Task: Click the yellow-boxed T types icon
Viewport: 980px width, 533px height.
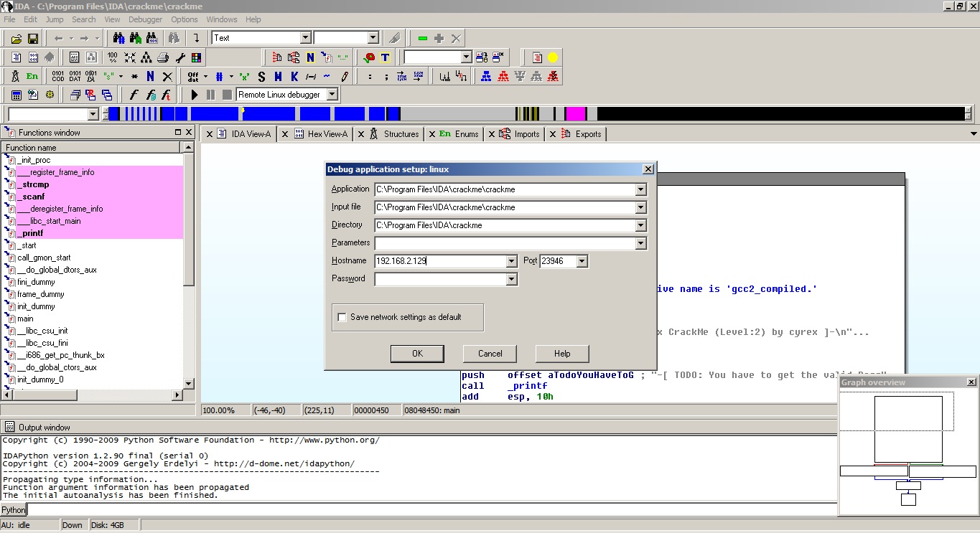Action: pyautogui.click(x=386, y=57)
